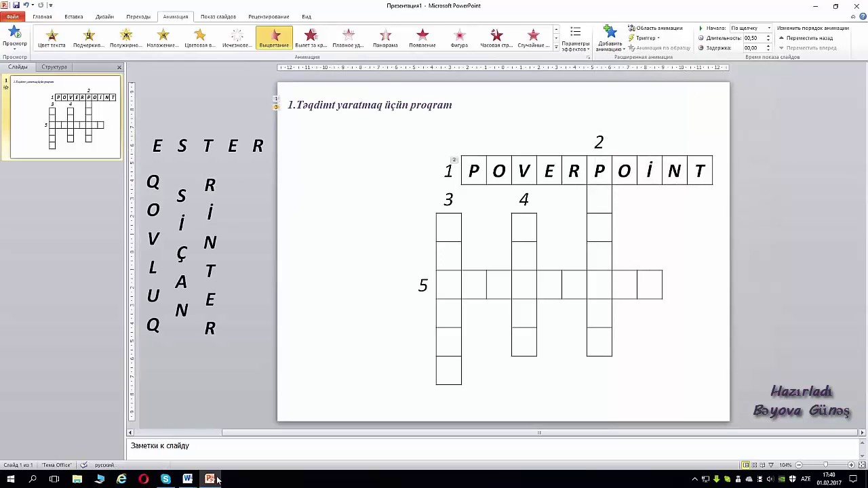
Task: Click Переместить назад reorder button
Action: click(x=806, y=38)
